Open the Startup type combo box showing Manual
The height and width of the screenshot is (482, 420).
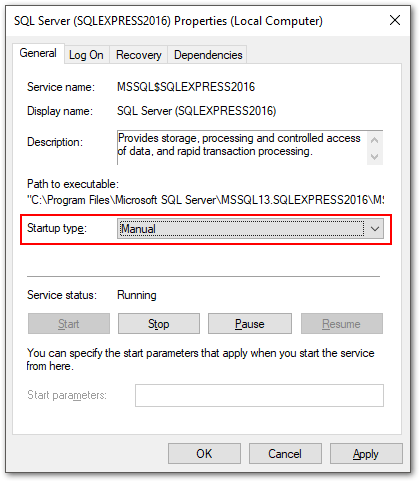[x=250, y=229]
